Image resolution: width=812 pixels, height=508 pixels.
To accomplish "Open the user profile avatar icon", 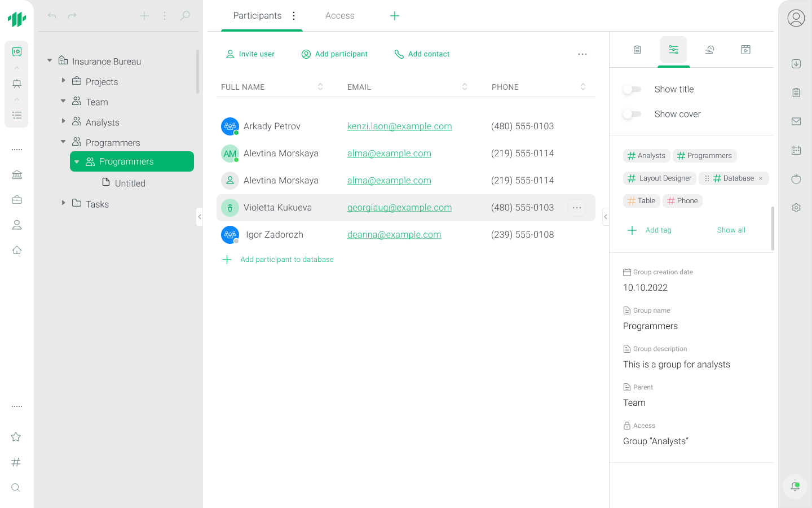I will [796, 18].
